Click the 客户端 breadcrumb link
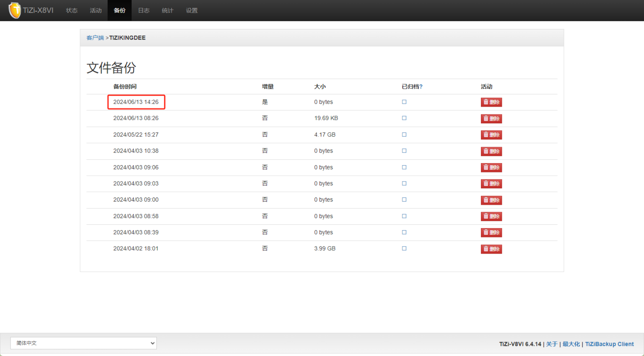 tap(95, 38)
